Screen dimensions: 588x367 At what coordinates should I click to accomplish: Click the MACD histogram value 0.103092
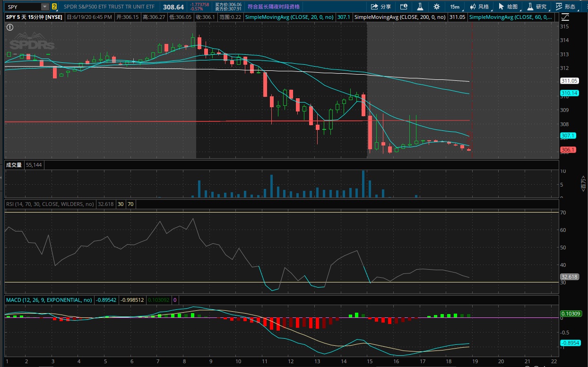pos(159,299)
